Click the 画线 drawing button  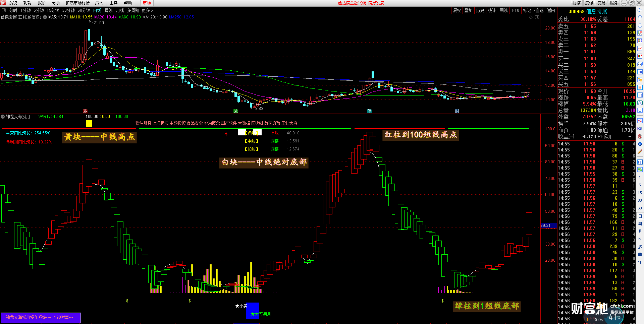tap(503, 10)
